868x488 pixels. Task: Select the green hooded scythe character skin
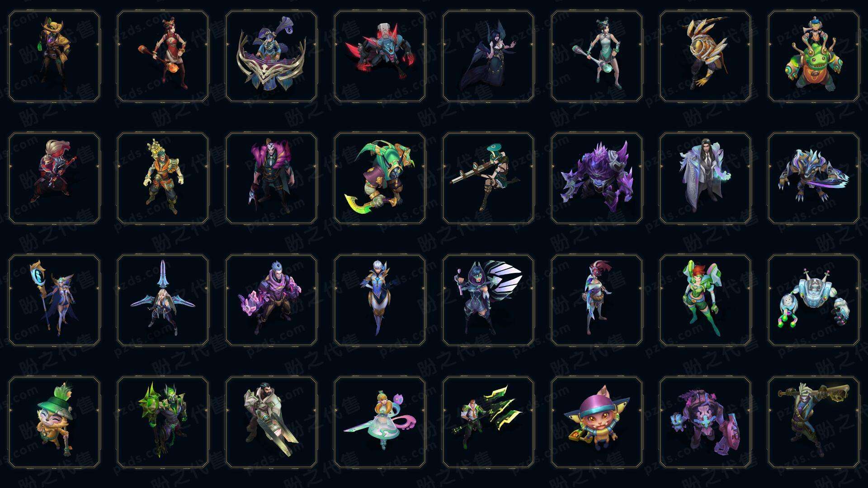(380, 178)
